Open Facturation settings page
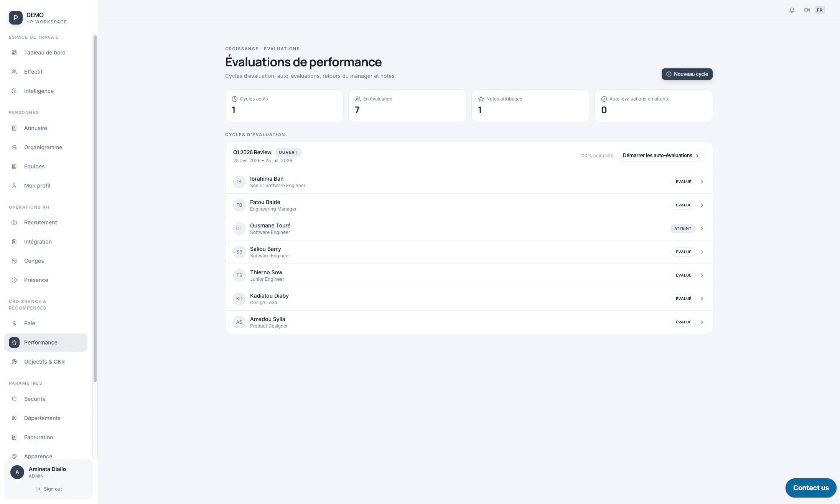Image resolution: width=840 pixels, height=504 pixels. click(x=46, y=437)
